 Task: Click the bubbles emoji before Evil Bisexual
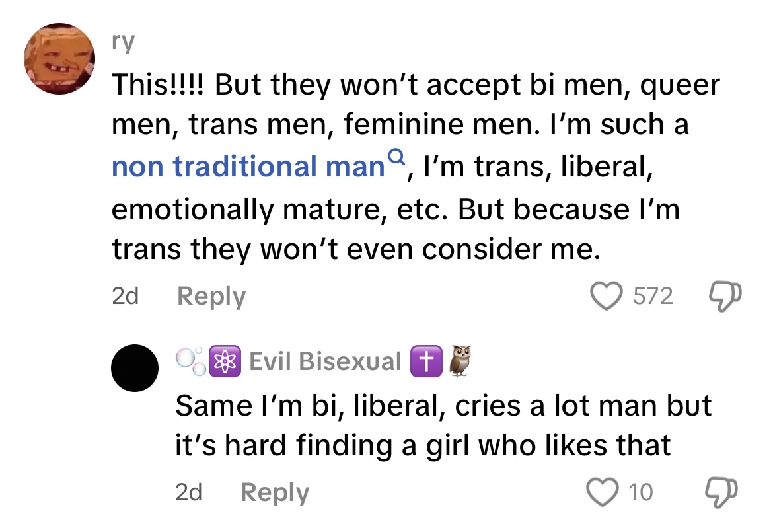point(192,361)
